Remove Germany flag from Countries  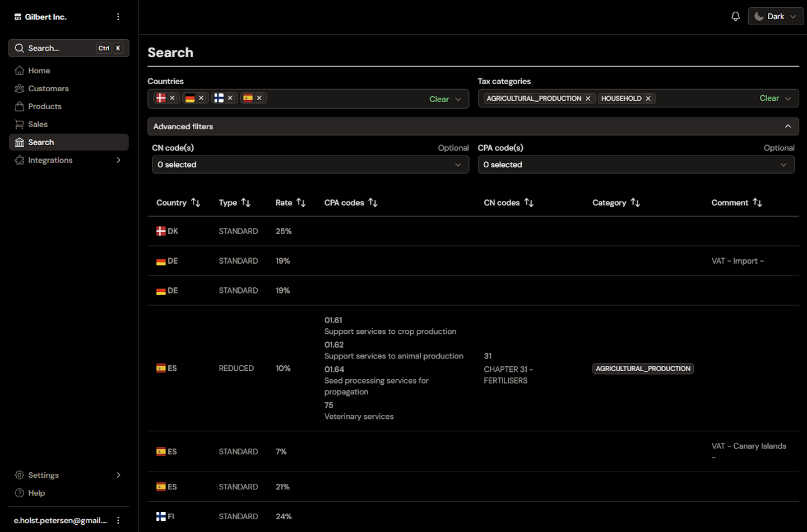(x=201, y=98)
